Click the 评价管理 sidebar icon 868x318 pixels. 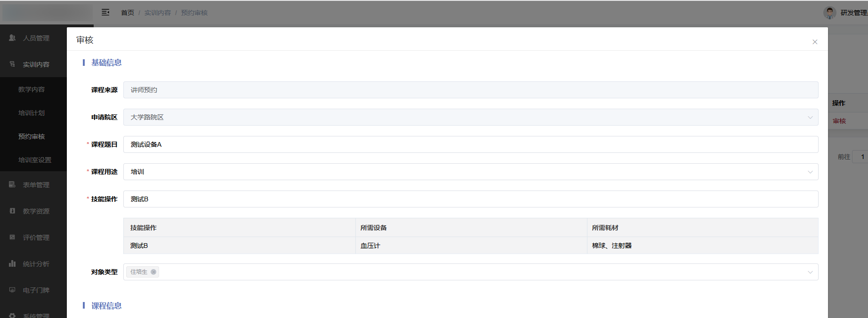click(12, 237)
